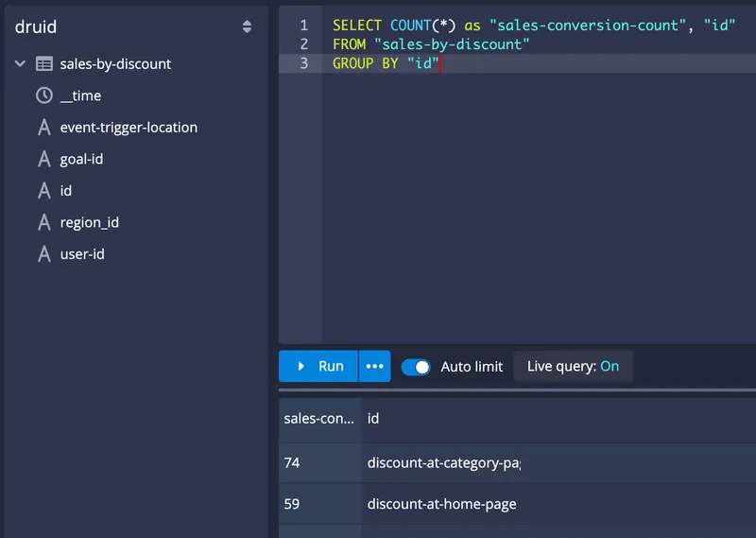This screenshot has width=756, height=538.
Task: Click the discount-at-home-page result cell
Action: click(441, 504)
